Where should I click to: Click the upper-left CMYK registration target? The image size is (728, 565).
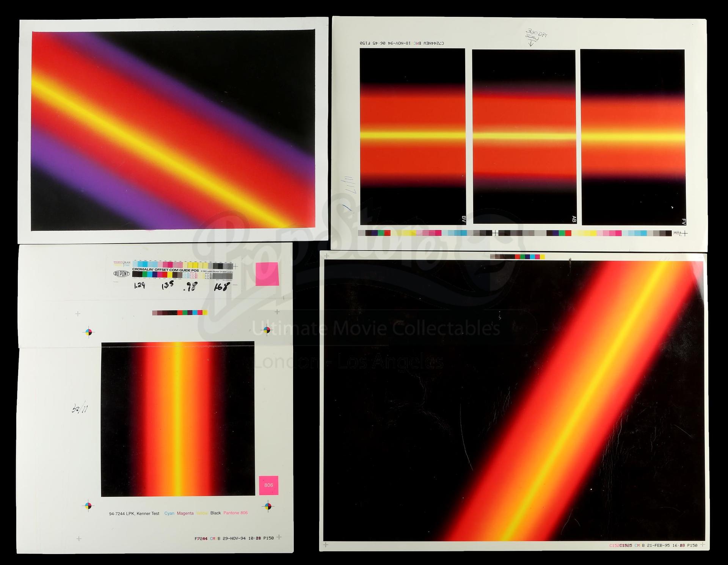pos(89,333)
